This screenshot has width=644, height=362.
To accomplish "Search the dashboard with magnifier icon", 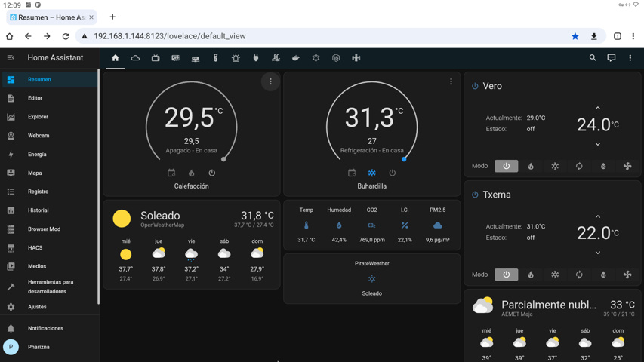I will click(592, 58).
